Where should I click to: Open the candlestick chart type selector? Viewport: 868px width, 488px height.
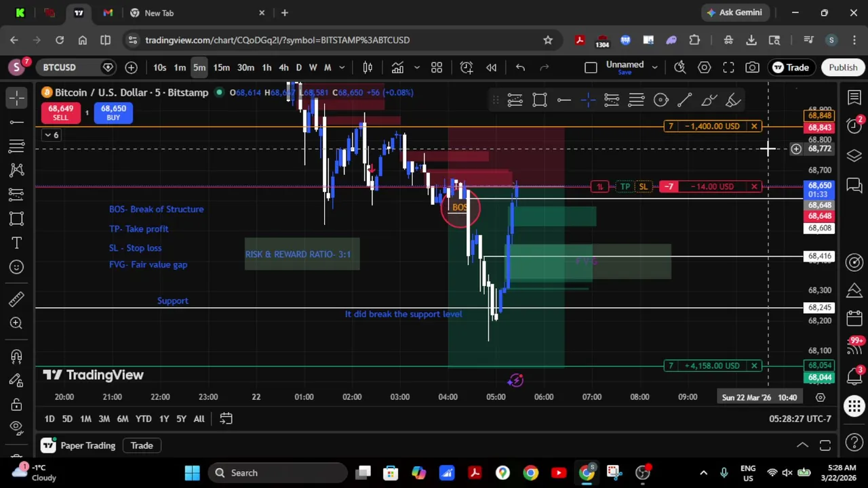[x=368, y=67]
